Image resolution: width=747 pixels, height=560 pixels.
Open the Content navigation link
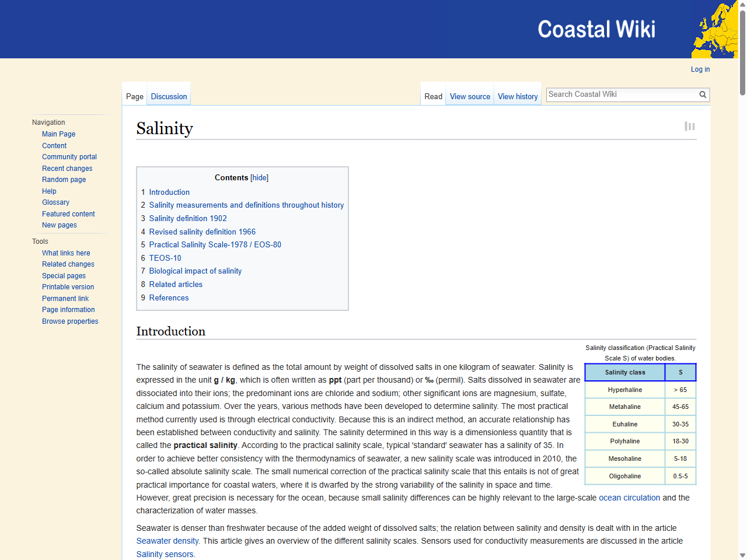click(x=54, y=146)
